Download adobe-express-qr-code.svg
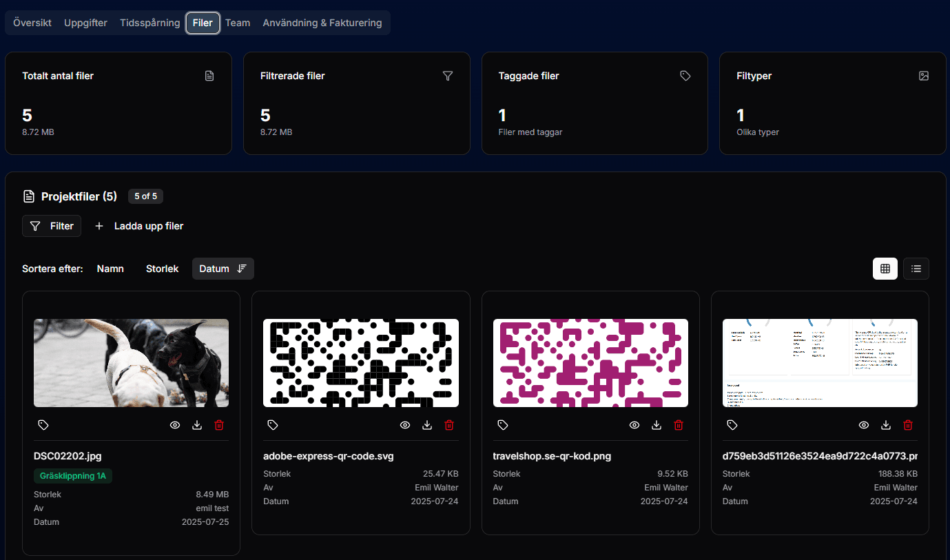Image resolution: width=950 pixels, height=560 pixels. [427, 425]
